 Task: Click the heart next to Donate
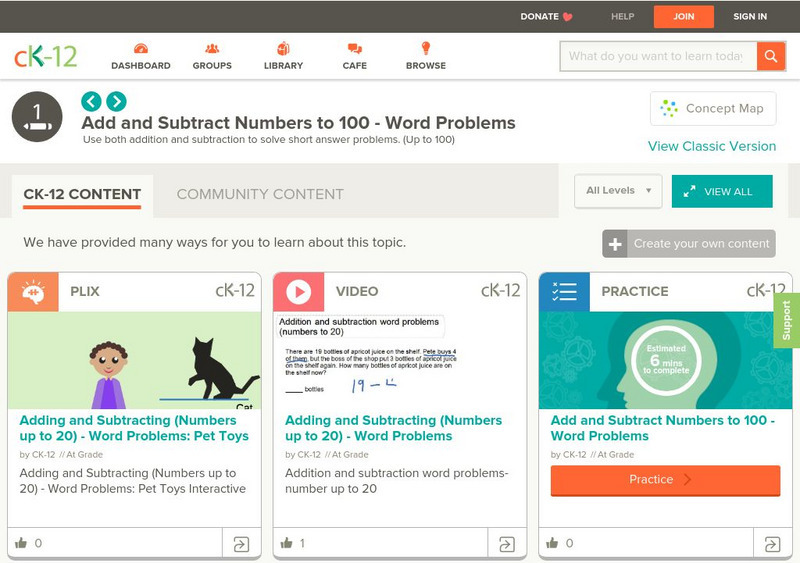point(567,17)
